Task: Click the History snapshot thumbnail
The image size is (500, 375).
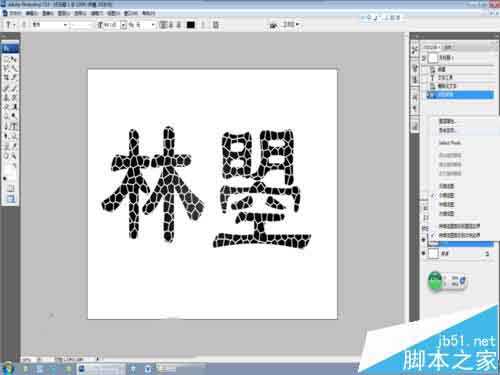Action: 433,58
